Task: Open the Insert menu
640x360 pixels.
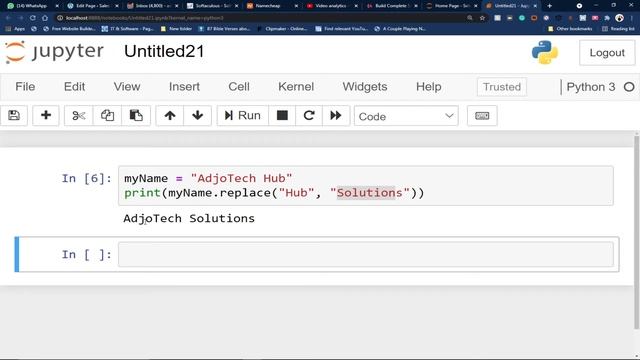Action: (184, 87)
